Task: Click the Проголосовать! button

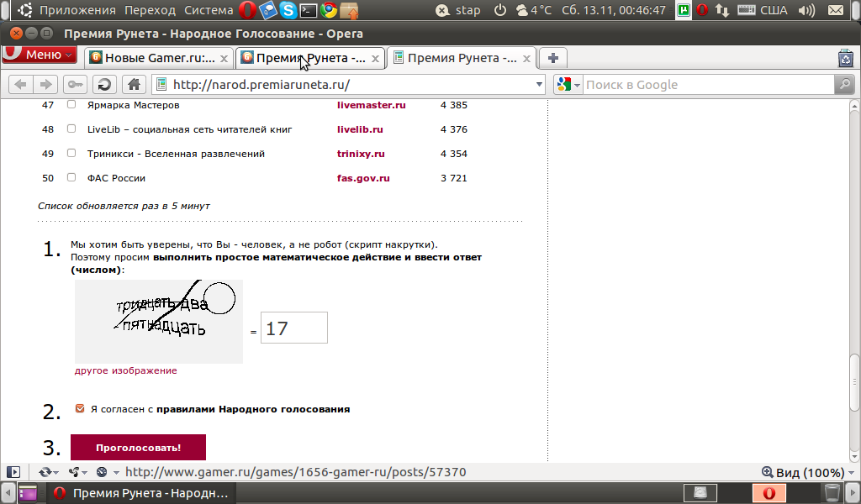Action: click(x=139, y=448)
